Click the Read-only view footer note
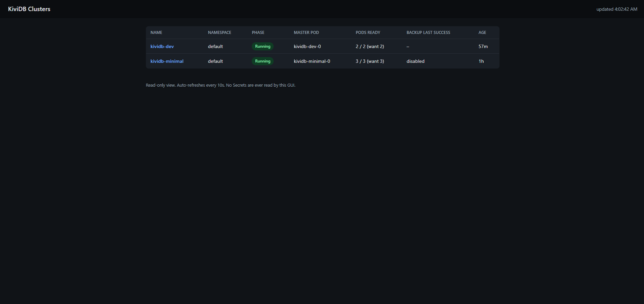 220,85
